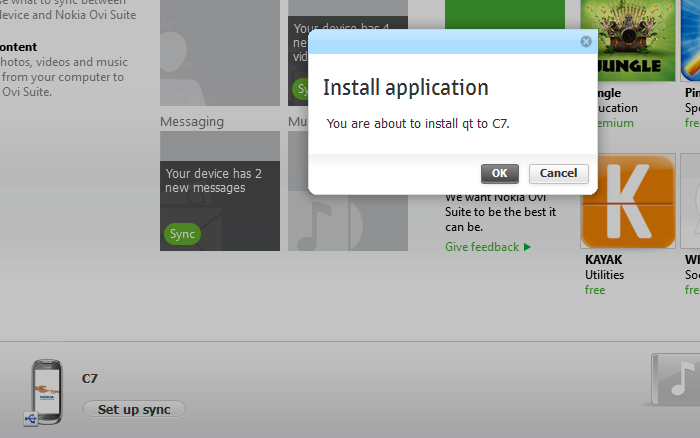Click the green arrow beside Give feedback
The width and height of the screenshot is (700, 438).
pos(527,247)
